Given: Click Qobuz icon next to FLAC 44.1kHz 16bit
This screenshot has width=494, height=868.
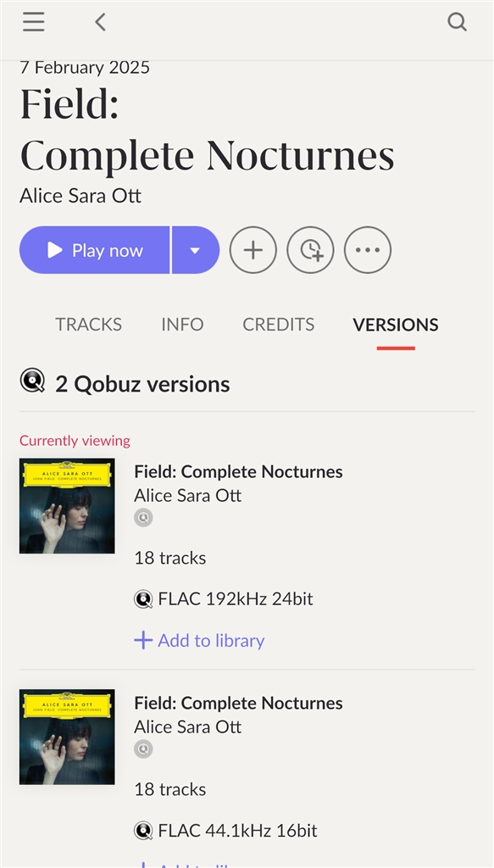Looking at the screenshot, I should coord(143,831).
